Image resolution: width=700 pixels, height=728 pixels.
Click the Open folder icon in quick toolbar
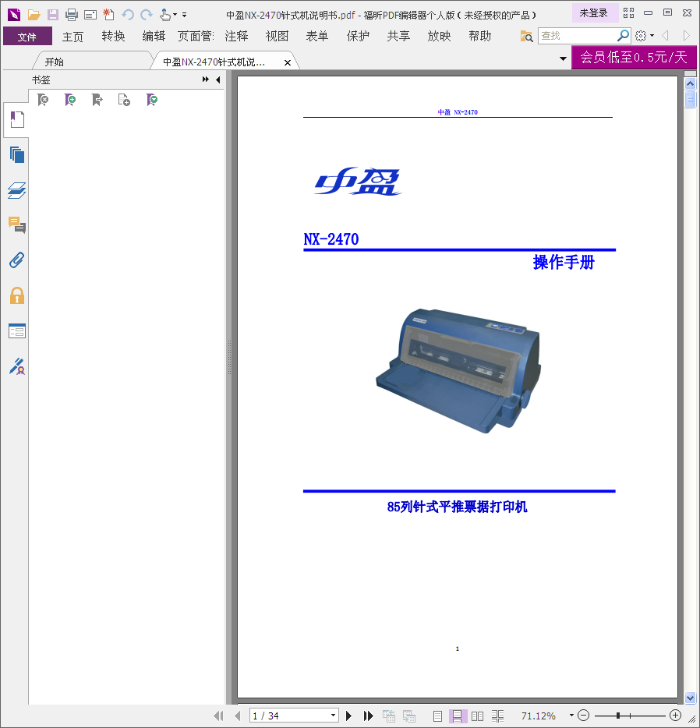[x=34, y=15]
